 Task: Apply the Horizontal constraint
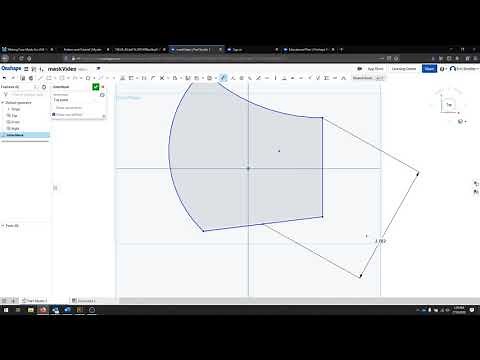(267, 78)
